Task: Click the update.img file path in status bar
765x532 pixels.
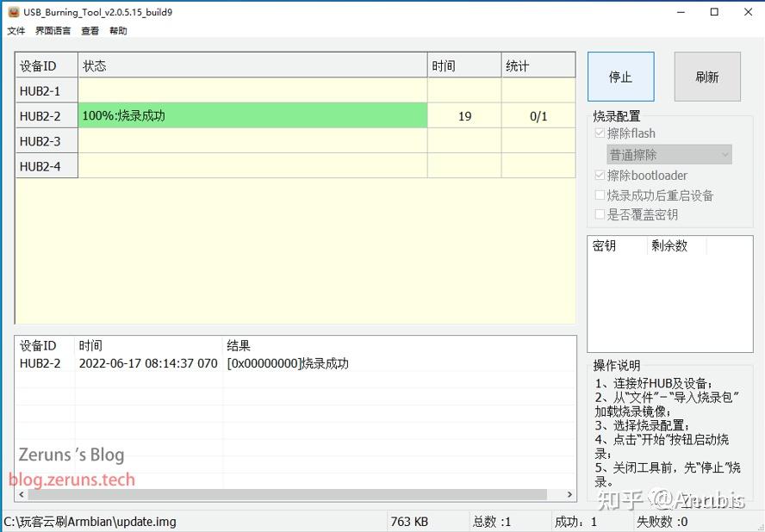Action: [x=86, y=521]
